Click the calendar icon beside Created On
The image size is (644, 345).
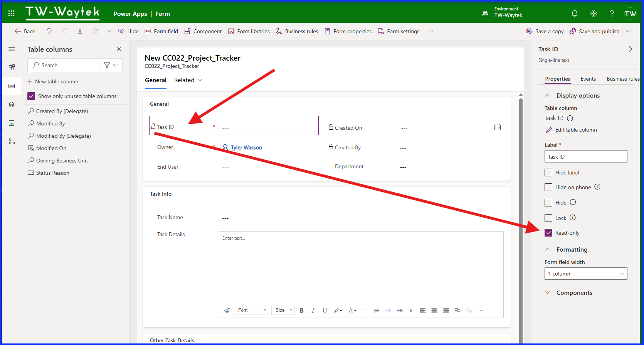498,127
